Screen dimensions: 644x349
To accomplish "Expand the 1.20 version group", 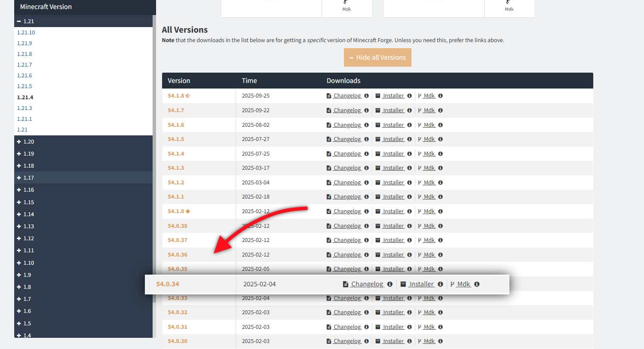I will 19,142.
